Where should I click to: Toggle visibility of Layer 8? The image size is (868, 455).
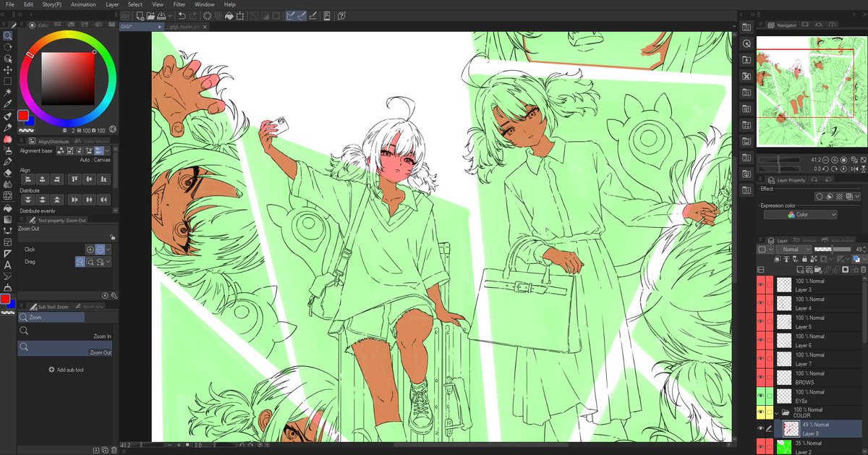(x=760, y=429)
